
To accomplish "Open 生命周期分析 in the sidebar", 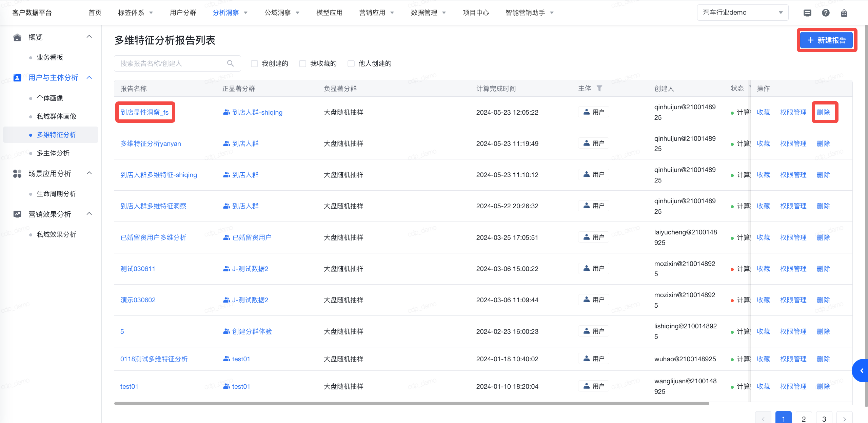I will [56, 194].
